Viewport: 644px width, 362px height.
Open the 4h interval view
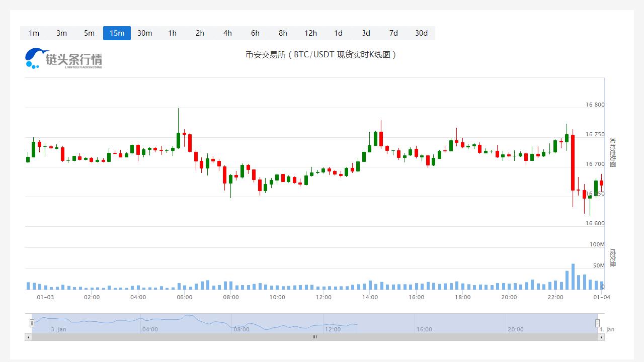click(x=227, y=33)
